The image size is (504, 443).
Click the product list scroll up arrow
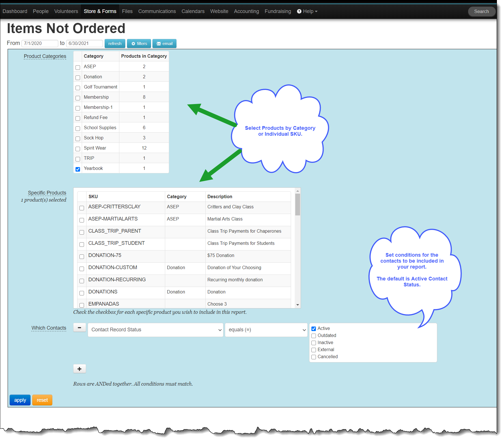coord(298,191)
